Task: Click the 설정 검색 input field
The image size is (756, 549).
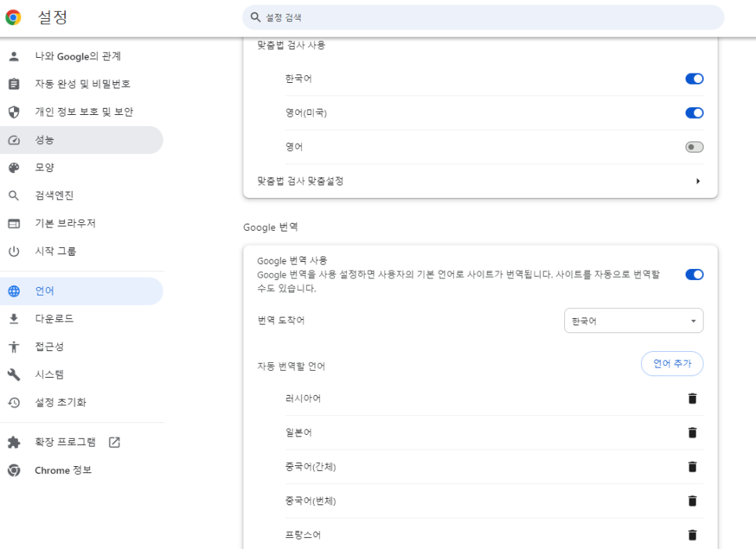Action: 483,17
